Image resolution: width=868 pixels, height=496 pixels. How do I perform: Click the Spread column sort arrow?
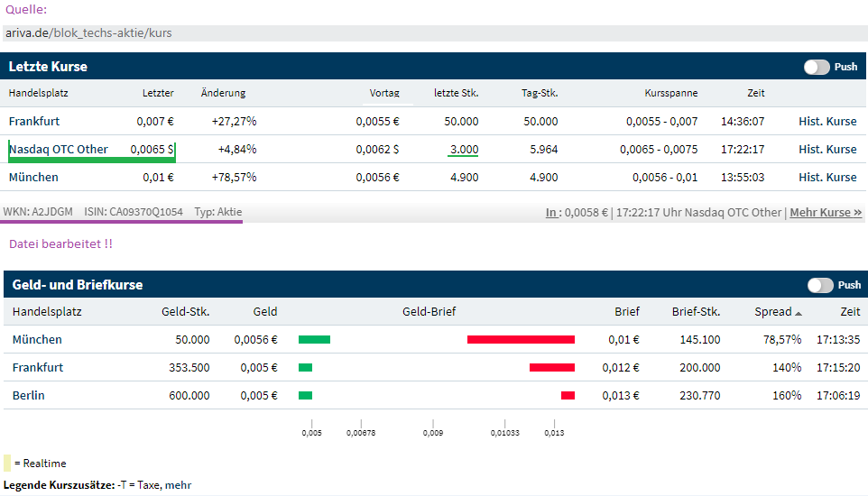(x=798, y=313)
